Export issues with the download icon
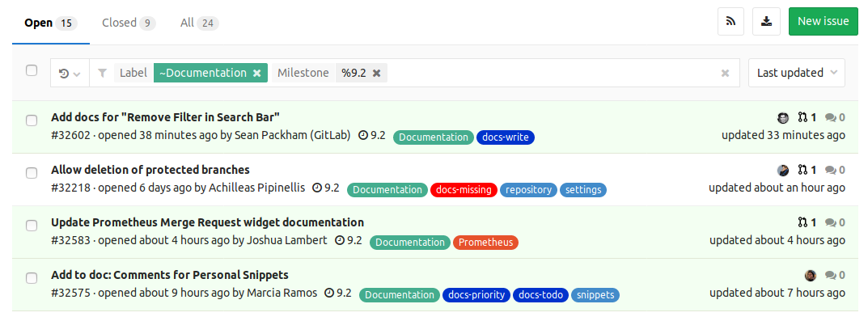The image size is (868, 321). coord(766,22)
